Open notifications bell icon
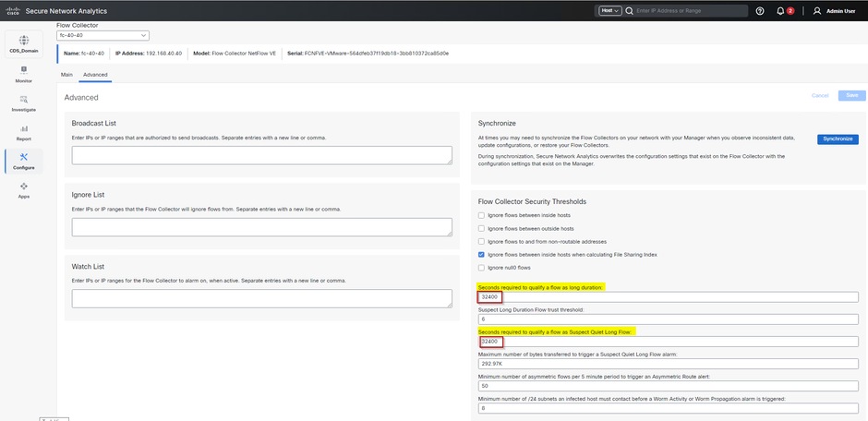Screen dimensions: 868x421 [x=780, y=11]
